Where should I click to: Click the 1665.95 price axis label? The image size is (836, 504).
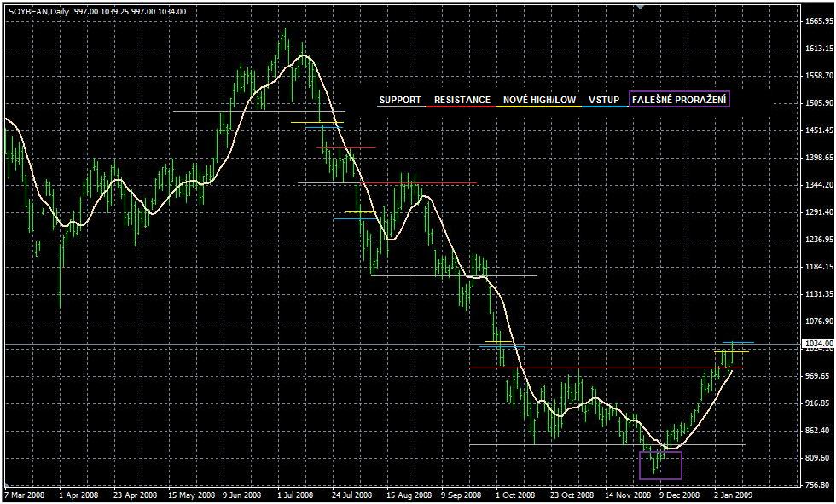821,21
